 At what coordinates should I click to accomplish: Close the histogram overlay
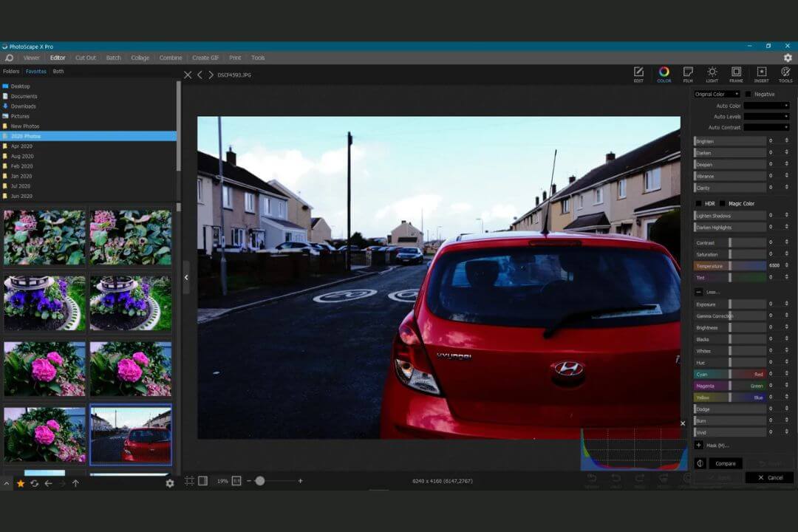[683, 423]
